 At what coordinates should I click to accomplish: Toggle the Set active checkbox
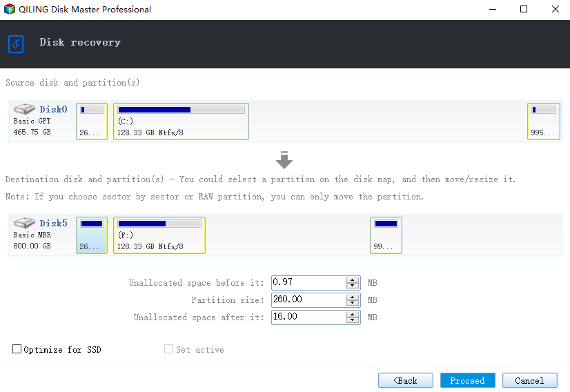pos(168,349)
